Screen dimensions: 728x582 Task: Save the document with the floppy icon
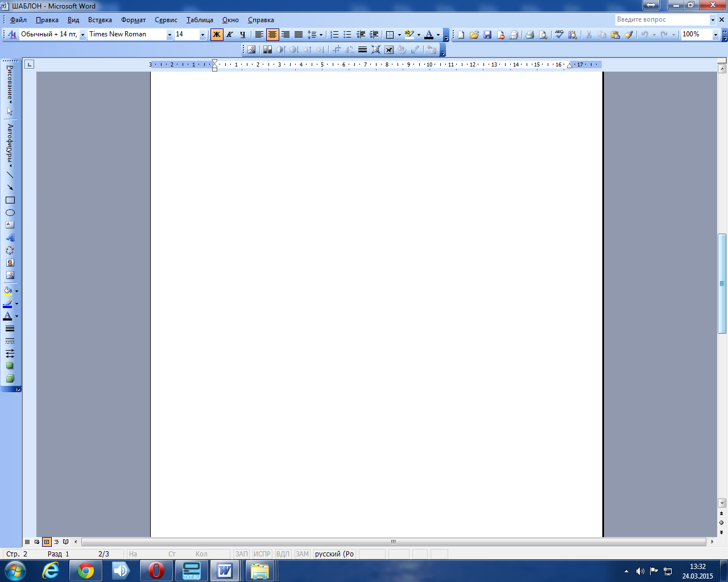coord(487,35)
